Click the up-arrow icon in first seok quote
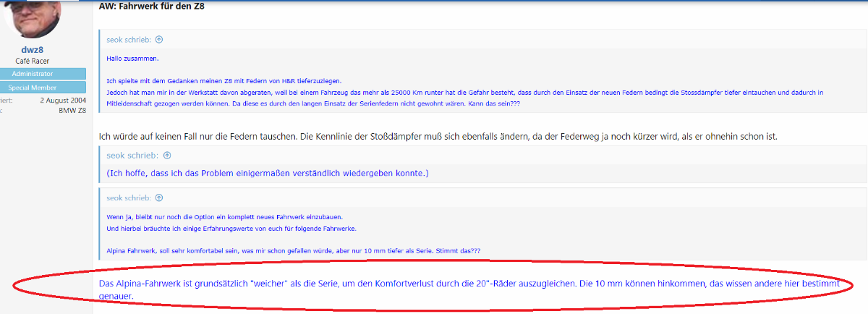Image resolution: width=868 pixels, height=314 pixels. click(x=159, y=40)
